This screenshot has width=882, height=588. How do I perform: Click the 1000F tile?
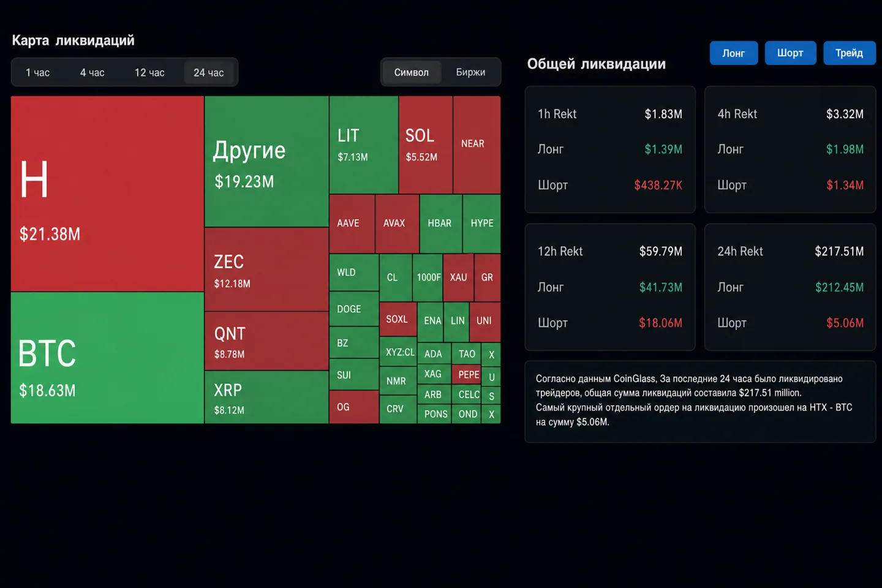click(428, 277)
